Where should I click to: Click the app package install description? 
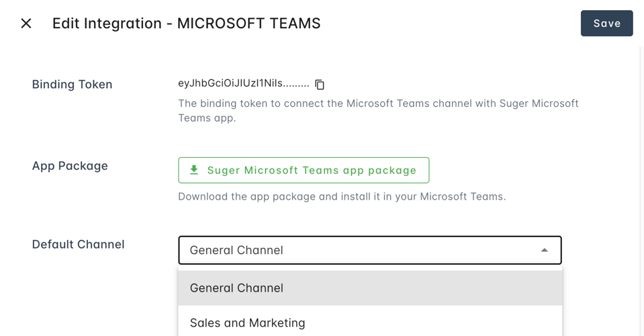(341, 197)
